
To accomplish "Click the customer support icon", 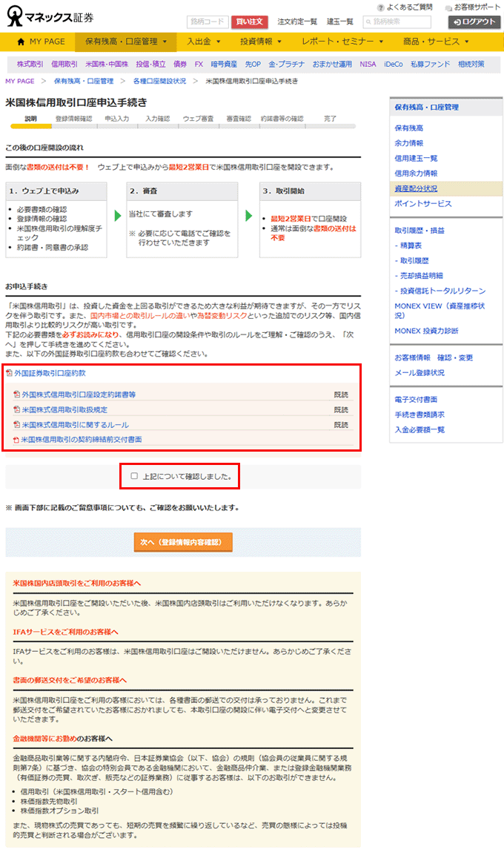I will click(x=448, y=7).
